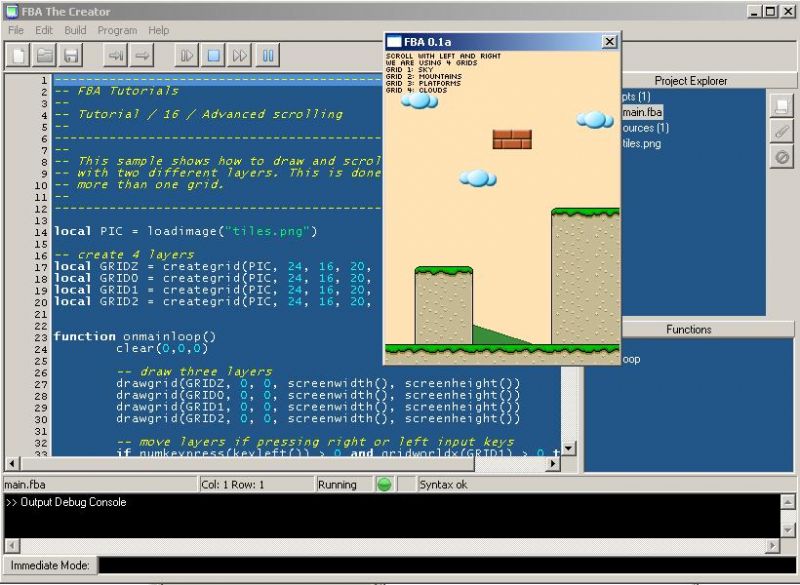This screenshot has height=585, width=800.
Task: Click the Functions panel header
Action: [x=689, y=329]
